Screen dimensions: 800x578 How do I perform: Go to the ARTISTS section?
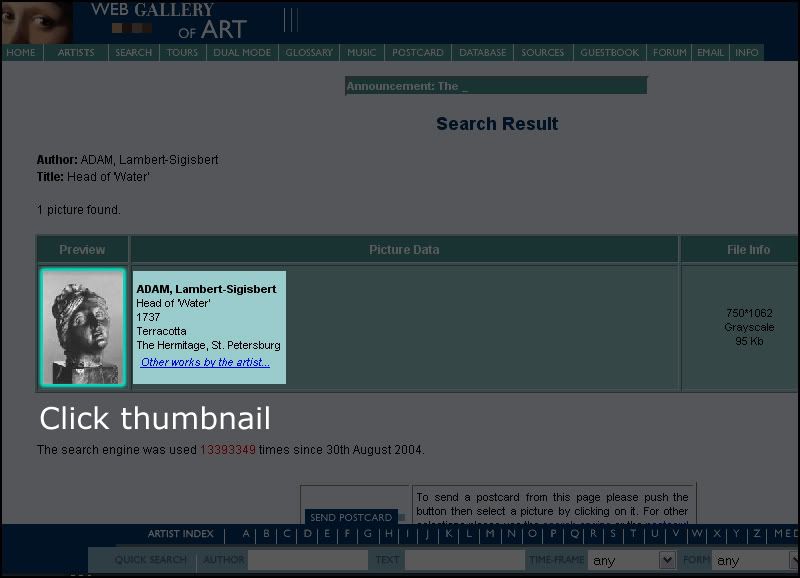(x=76, y=53)
